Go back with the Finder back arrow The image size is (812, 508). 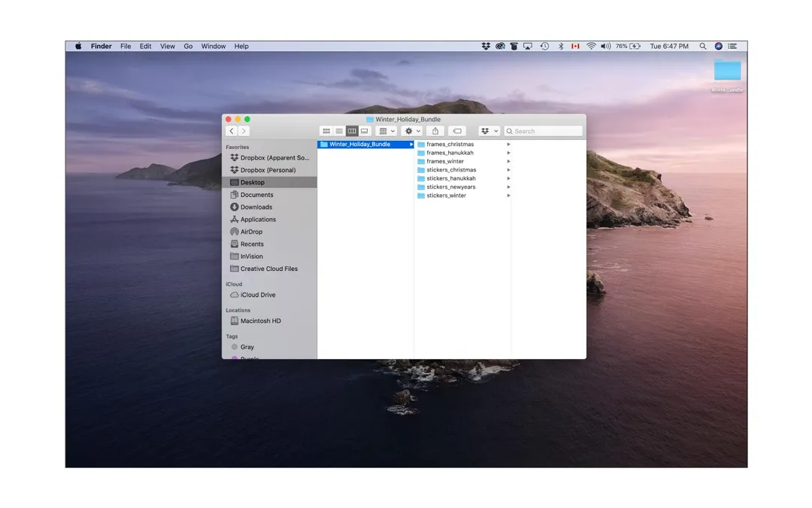pos(232,131)
